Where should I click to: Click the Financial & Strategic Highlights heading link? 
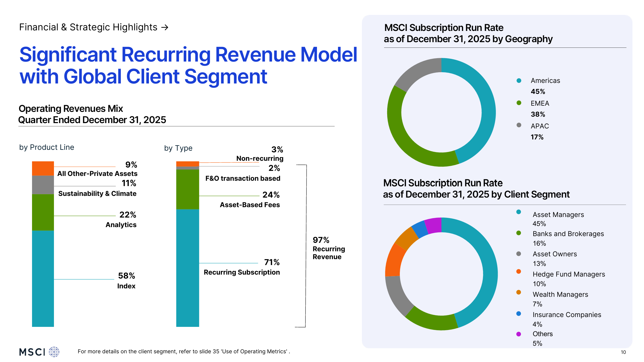pyautogui.click(x=88, y=27)
